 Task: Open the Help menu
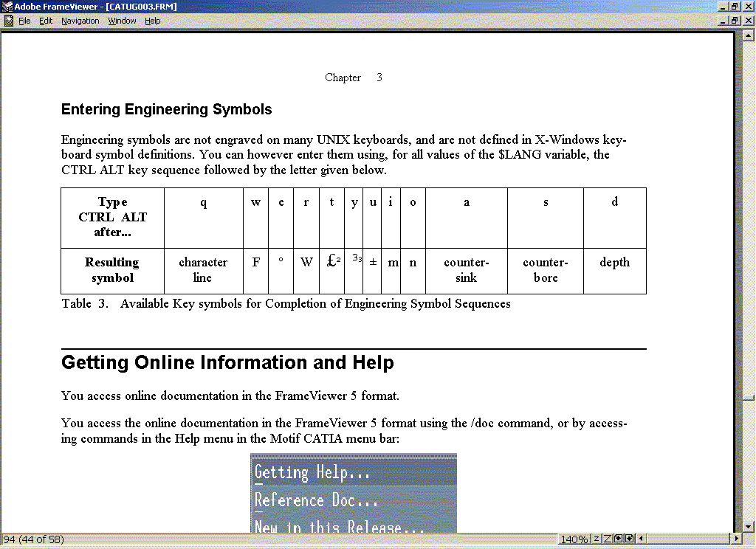click(x=152, y=21)
